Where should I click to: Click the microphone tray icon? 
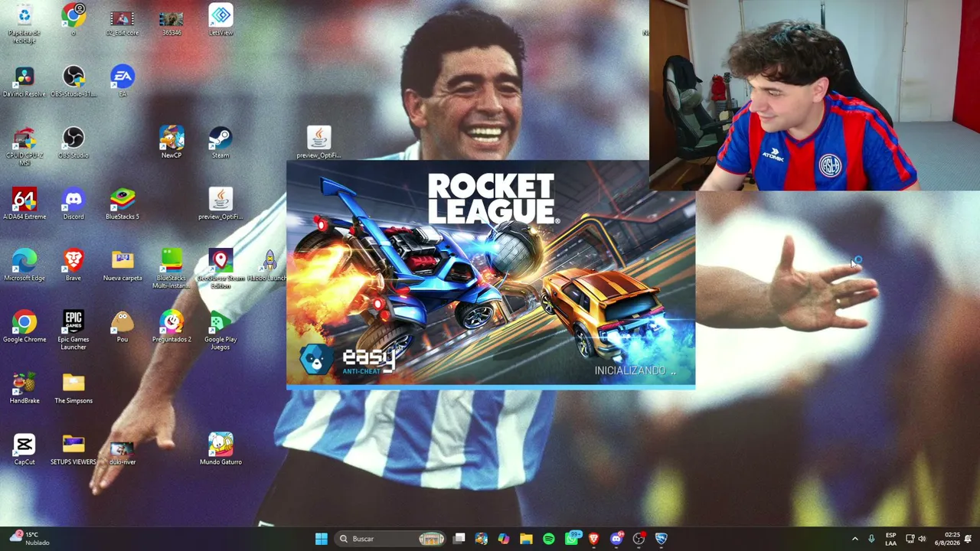pos(871,539)
